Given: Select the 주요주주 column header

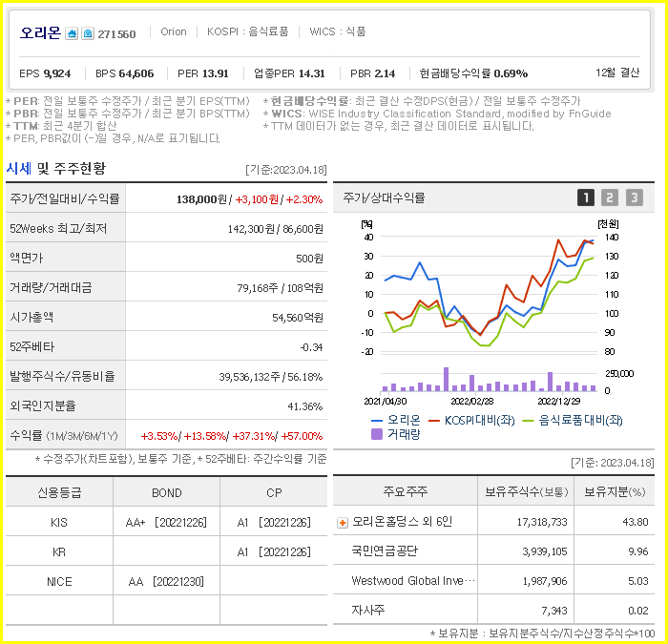Looking at the screenshot, I should [x=405, y=492].
